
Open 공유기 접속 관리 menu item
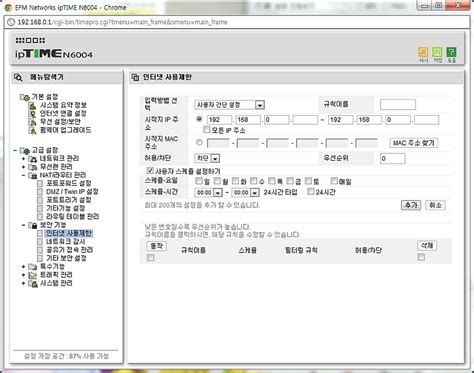click(69, 250)
